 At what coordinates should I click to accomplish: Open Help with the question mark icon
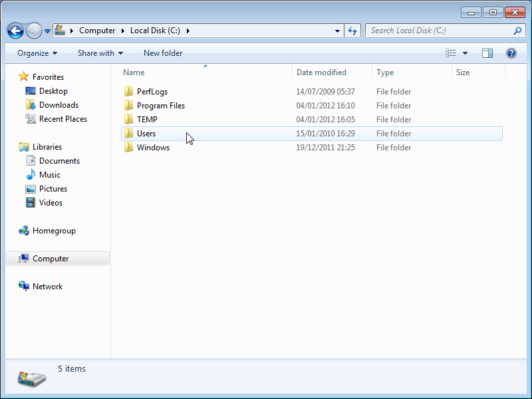tap(511, 53)
